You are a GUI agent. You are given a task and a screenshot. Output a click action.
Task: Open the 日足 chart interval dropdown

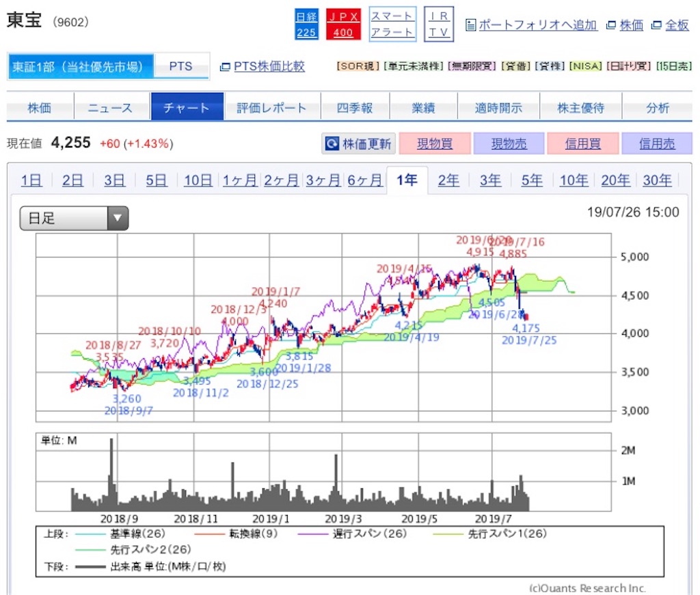(x=74, y=218)
